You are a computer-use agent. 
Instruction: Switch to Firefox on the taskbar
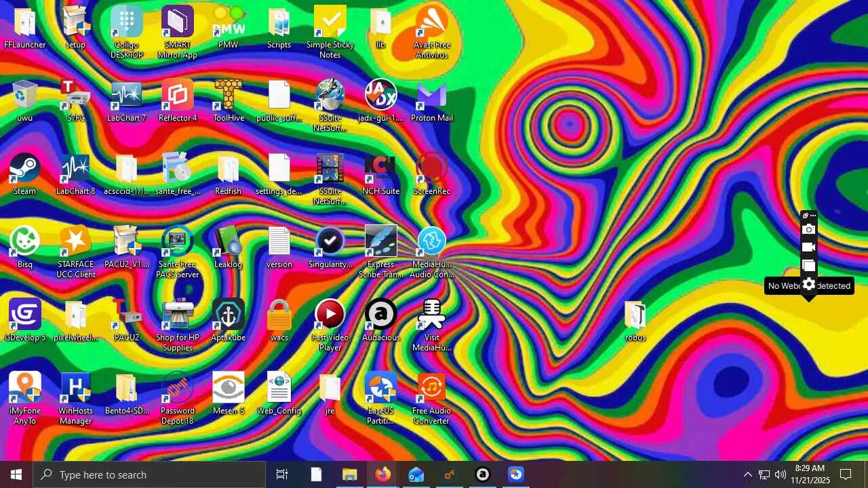point(382,474)
